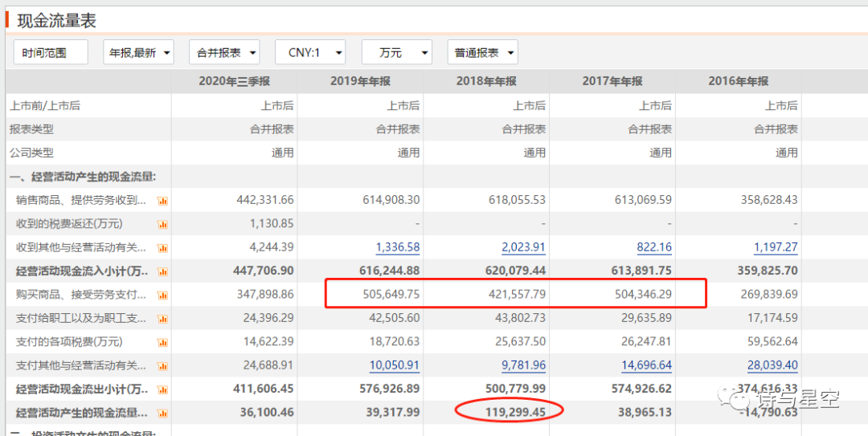The image size is (868, 436).
Task: Expand the 合并报表 report type dropdown
Action: pyautogui.click(x=224, y=53)
